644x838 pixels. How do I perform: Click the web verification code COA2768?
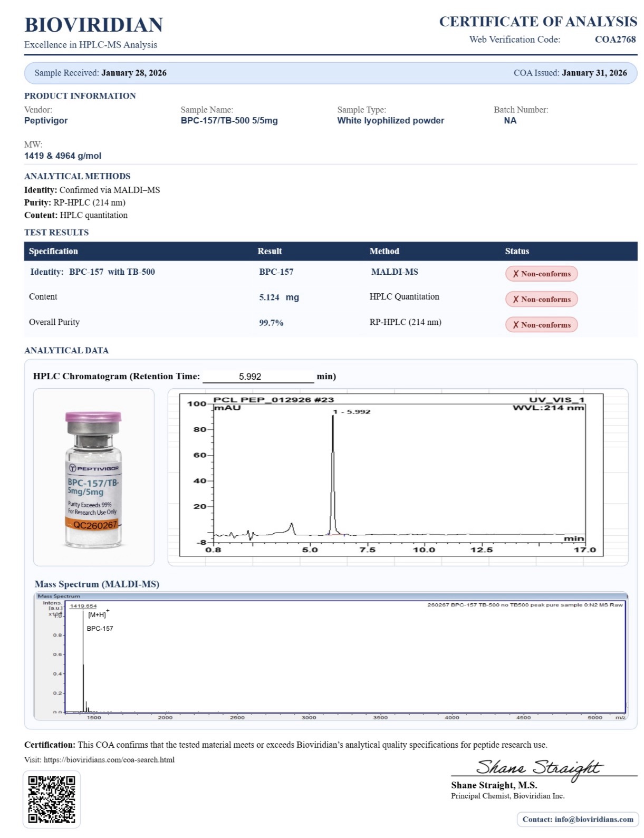pos(615,40)
